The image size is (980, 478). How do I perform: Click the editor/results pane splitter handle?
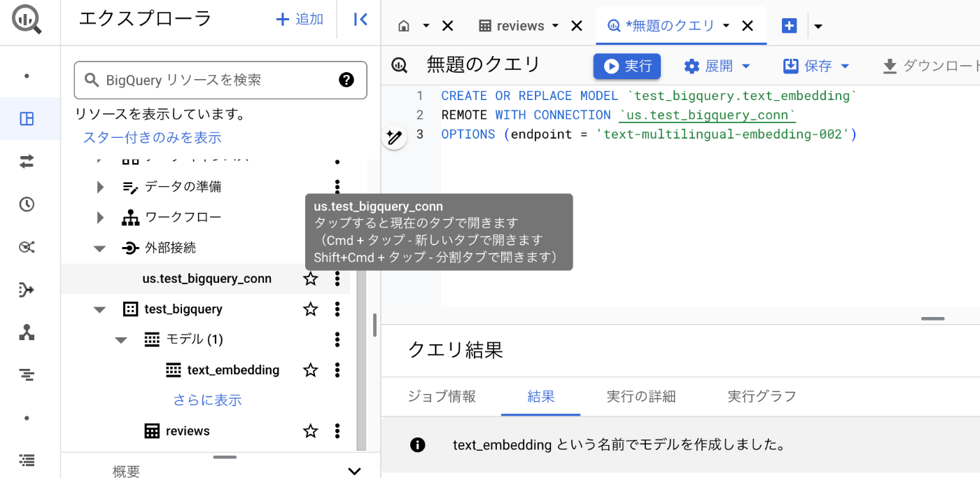(932, 318)
